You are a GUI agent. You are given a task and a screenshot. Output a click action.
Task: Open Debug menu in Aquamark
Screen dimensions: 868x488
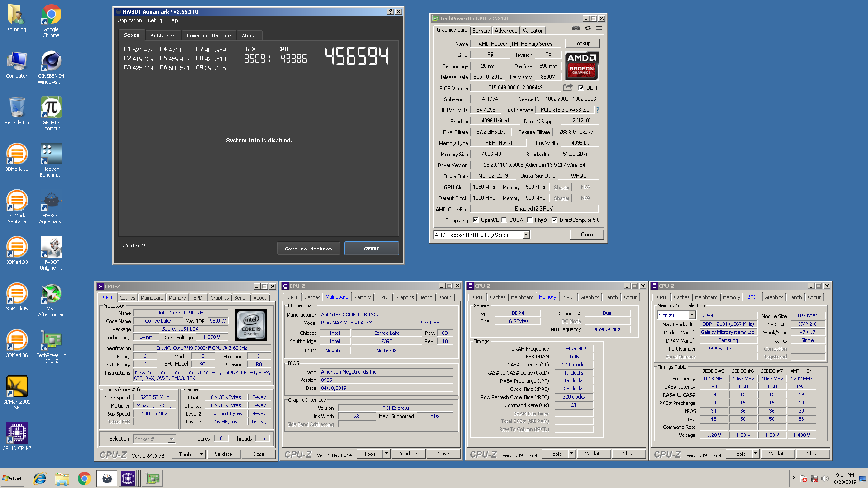(155, 20)
